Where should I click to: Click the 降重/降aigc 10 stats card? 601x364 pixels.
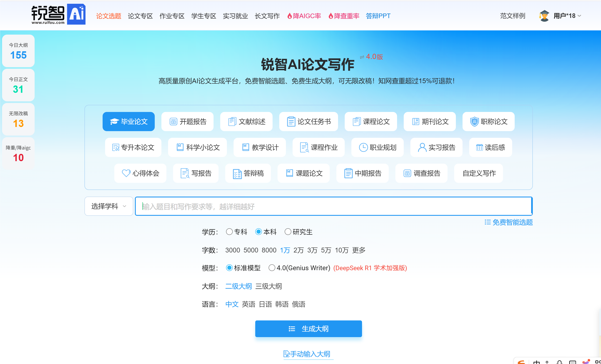18,153
